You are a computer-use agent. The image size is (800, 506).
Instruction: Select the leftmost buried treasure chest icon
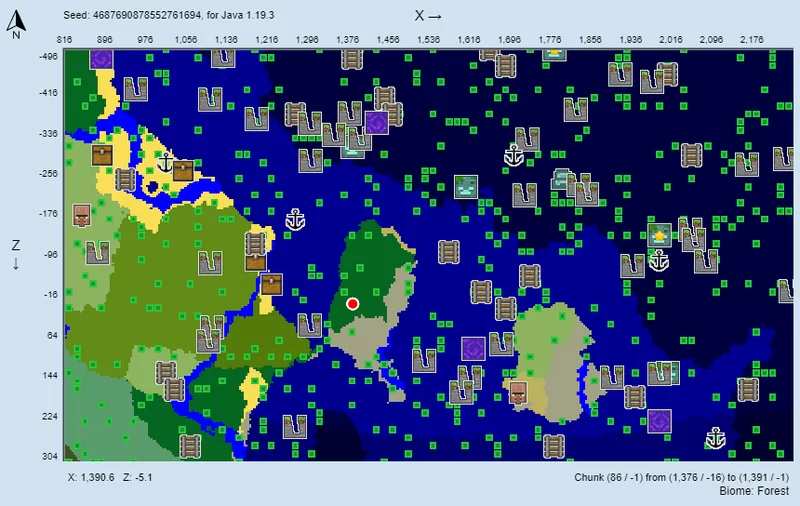click(102, 155)
